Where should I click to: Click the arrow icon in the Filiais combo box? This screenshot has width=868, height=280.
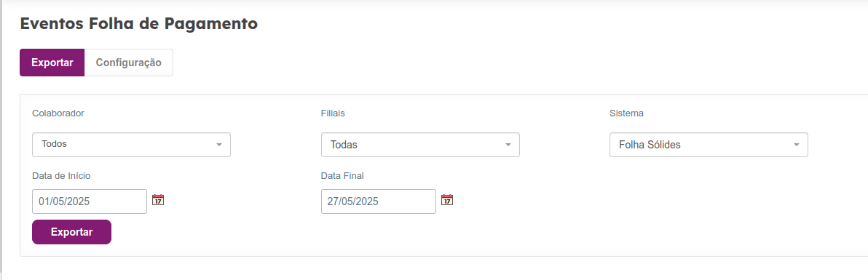(508, 145)
